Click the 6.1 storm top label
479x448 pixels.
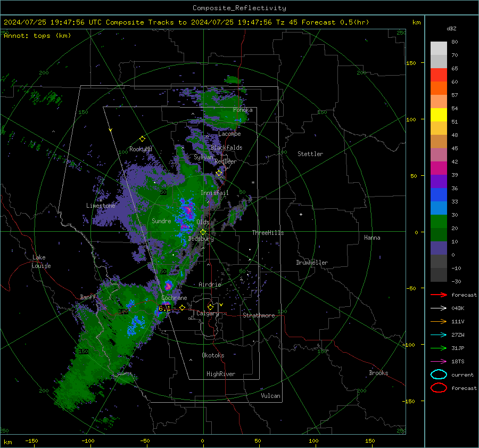(164, 308)
